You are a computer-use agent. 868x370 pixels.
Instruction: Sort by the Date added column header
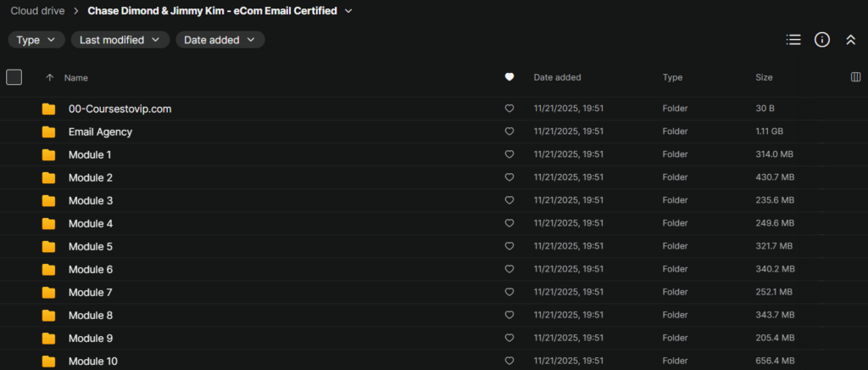click(557, 77)
